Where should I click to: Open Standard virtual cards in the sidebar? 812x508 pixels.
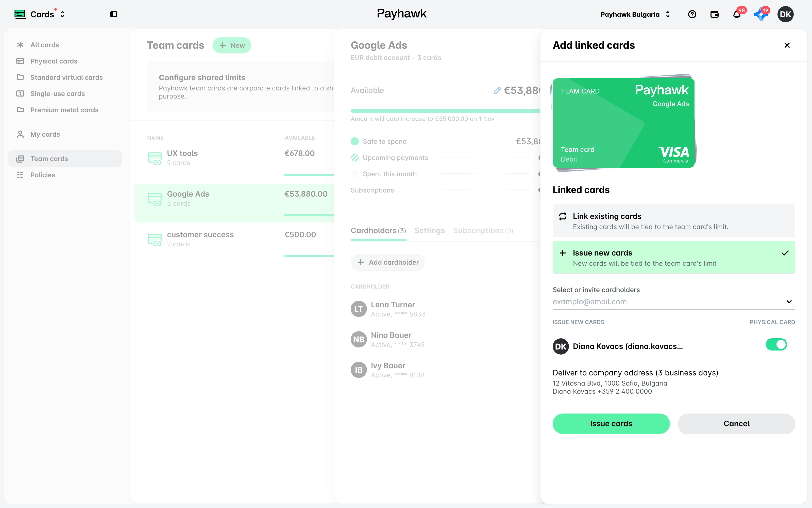coord(65,77)
